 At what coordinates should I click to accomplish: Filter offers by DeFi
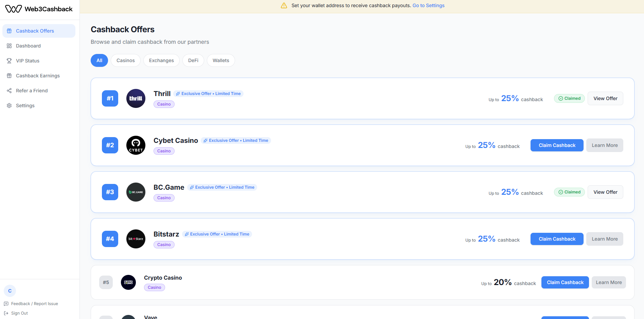pos(193,60)
